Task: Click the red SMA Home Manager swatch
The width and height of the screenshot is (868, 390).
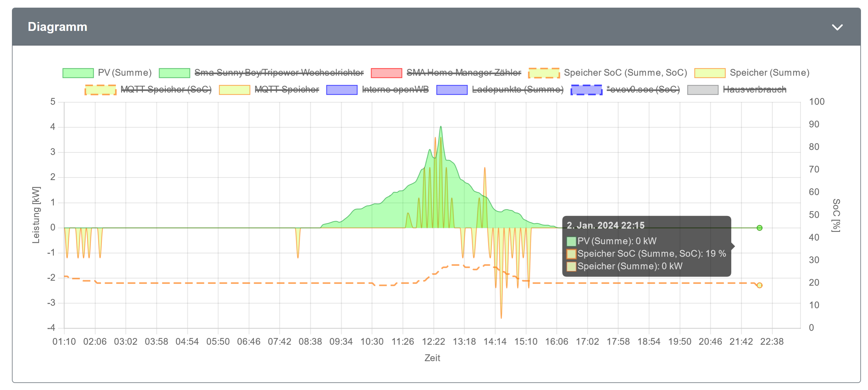Action: pos(386,73)
